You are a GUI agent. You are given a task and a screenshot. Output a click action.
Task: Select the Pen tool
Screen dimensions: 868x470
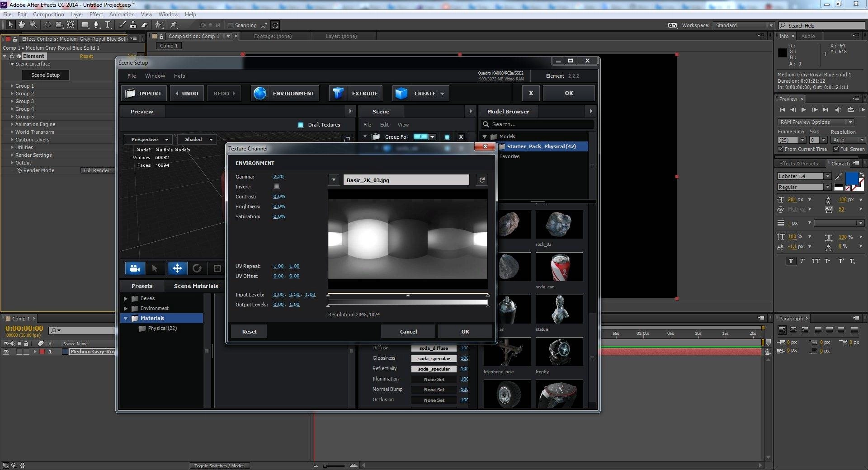(x=96, y=25)
